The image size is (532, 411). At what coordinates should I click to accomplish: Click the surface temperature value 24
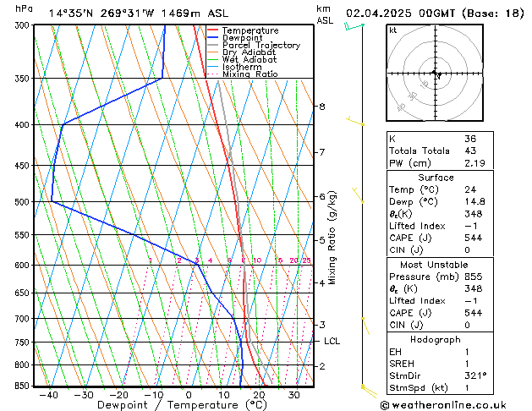[x=470, y=190]
